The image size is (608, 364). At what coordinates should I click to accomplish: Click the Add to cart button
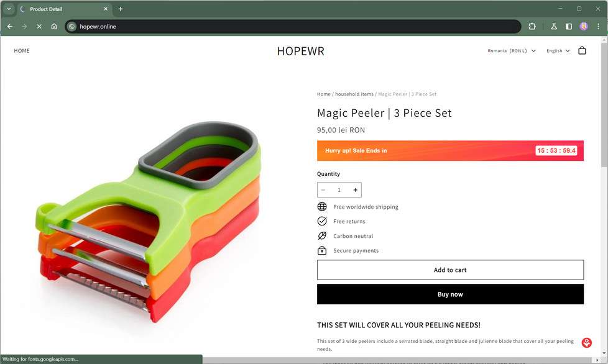(x=450, y=270)
